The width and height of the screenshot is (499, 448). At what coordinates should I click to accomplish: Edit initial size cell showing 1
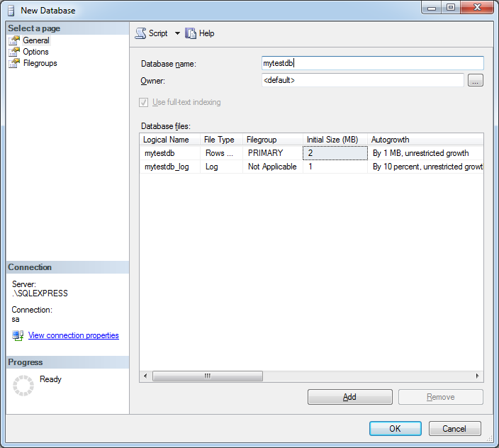coord(335,167)
